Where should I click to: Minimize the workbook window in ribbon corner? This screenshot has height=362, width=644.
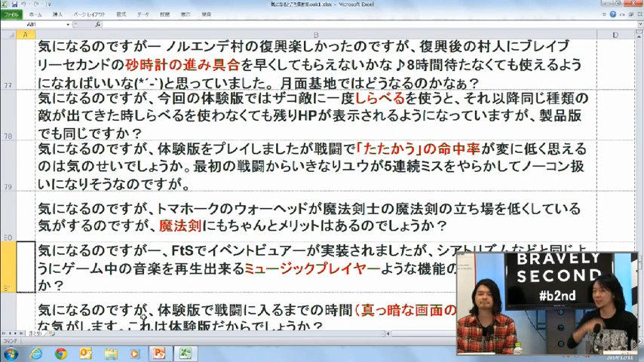[x=622, y=14]
